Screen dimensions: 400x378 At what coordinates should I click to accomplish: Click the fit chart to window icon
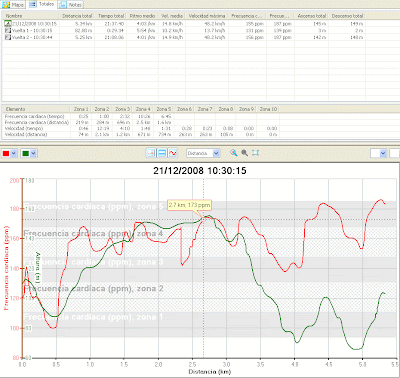pyautogui.click(x=255, y=153)
